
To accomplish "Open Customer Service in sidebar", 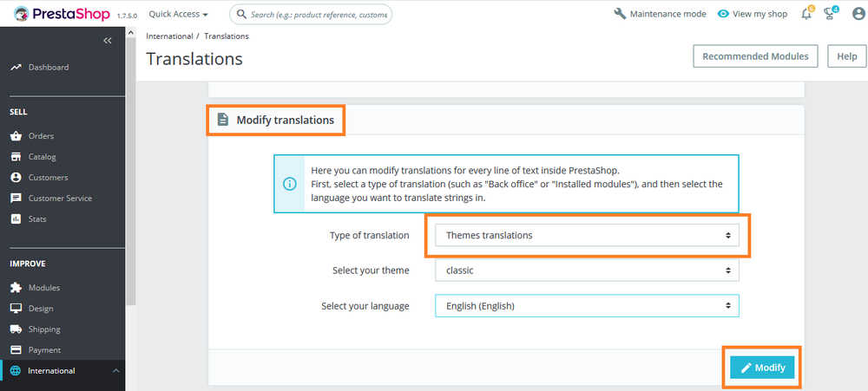I will [x=60, y=199].
